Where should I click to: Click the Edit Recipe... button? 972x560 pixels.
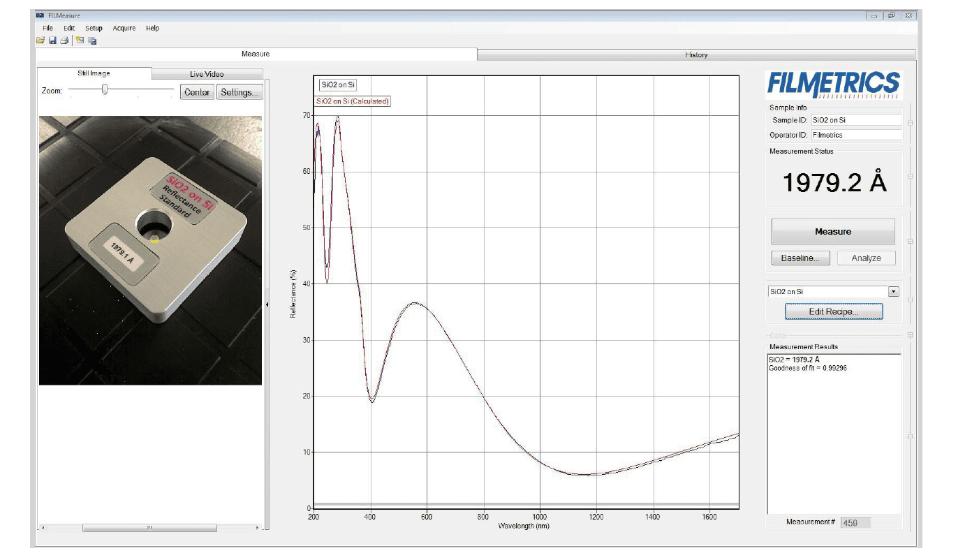(x=833, y=311)
